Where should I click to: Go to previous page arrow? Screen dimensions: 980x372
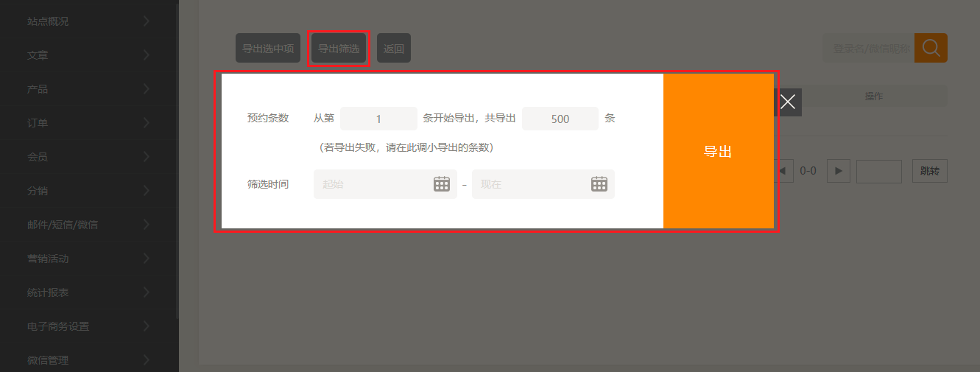tap(782, 171)
